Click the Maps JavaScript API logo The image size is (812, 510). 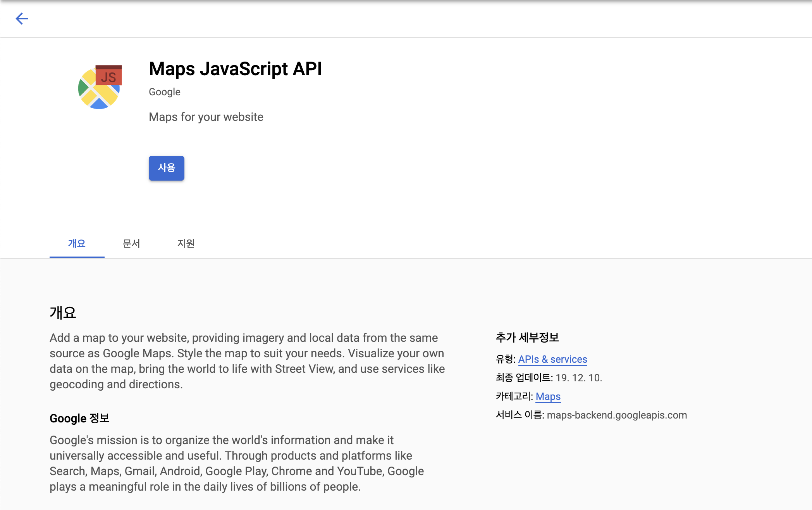(100, 87)
